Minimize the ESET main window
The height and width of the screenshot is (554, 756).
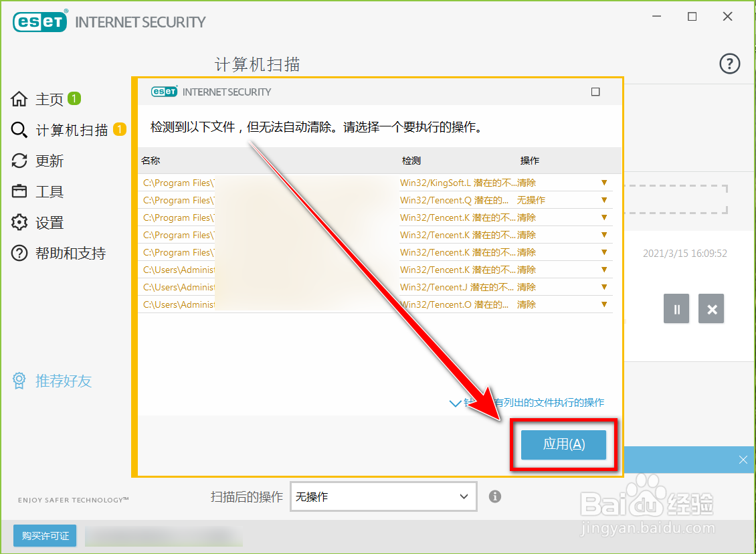[657, 17]
